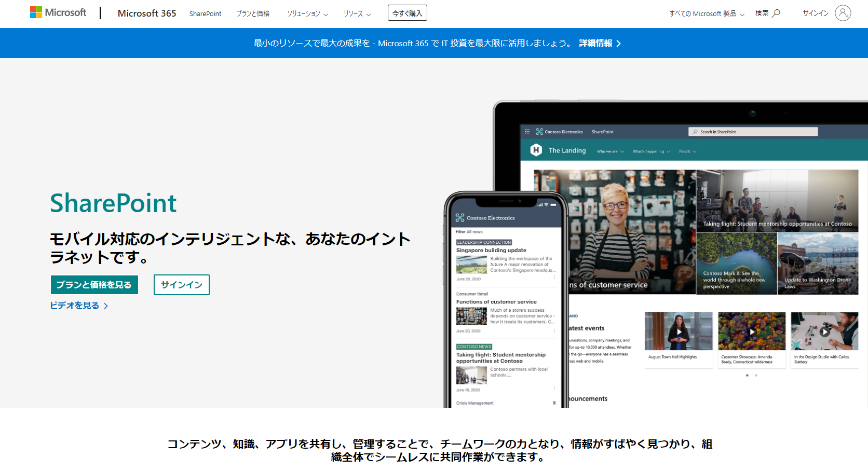Click CONTOSO NEWS tag on phone
868x471 pixels.
click(474, 347)
